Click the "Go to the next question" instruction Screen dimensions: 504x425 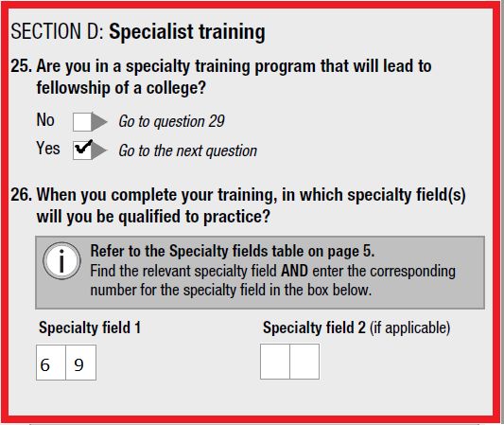point(188,151)
